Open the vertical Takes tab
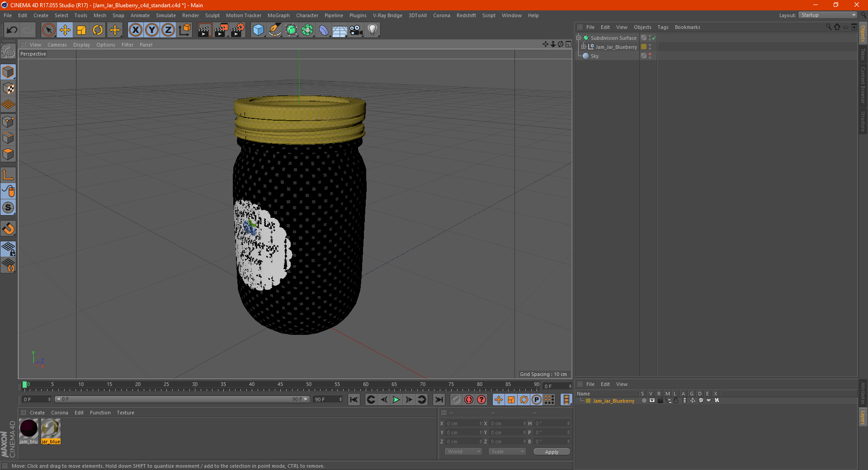Image resolution: width=868 pixels, height=470 pixels. [863, 55]
